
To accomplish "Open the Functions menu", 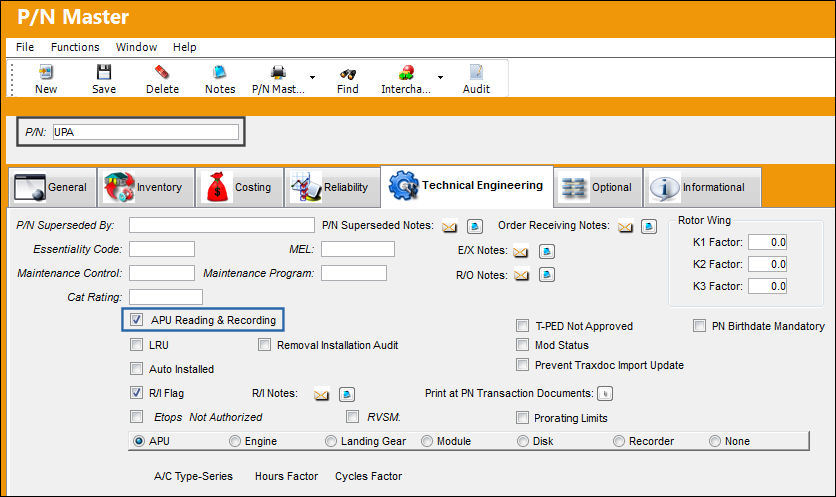I will point(75,47).
